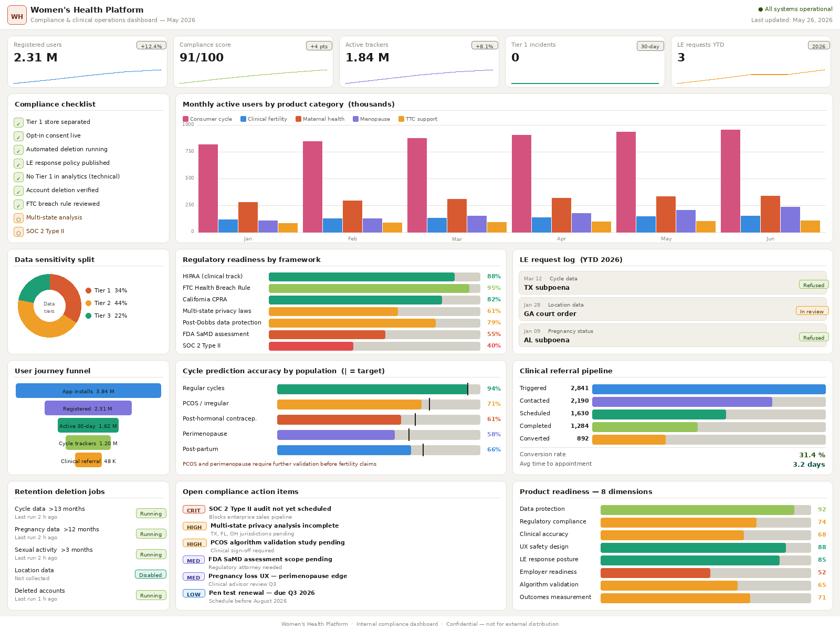Click the green All systems operational status dot
The height and width of the screenshot is (630, 840).
coord(760,9)
